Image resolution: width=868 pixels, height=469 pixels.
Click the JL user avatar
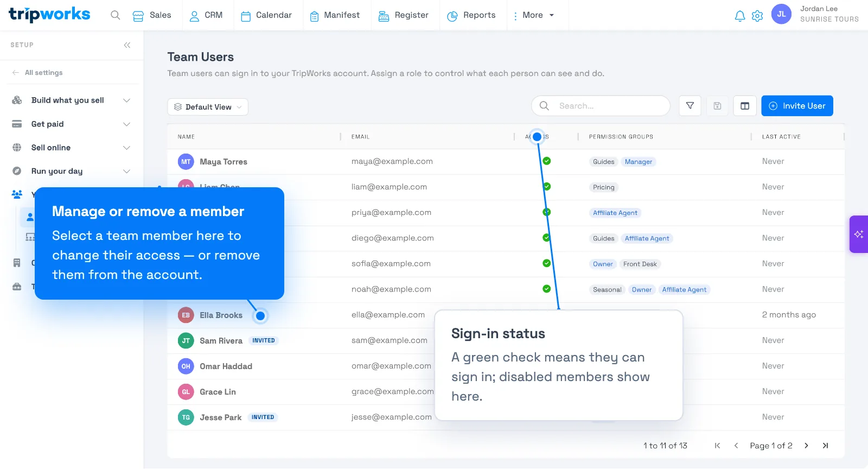tap(781, 14)
